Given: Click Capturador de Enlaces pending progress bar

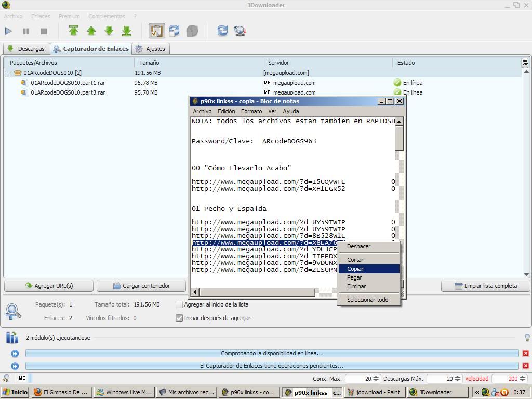Looking at the screenshot, I should 272,366.
